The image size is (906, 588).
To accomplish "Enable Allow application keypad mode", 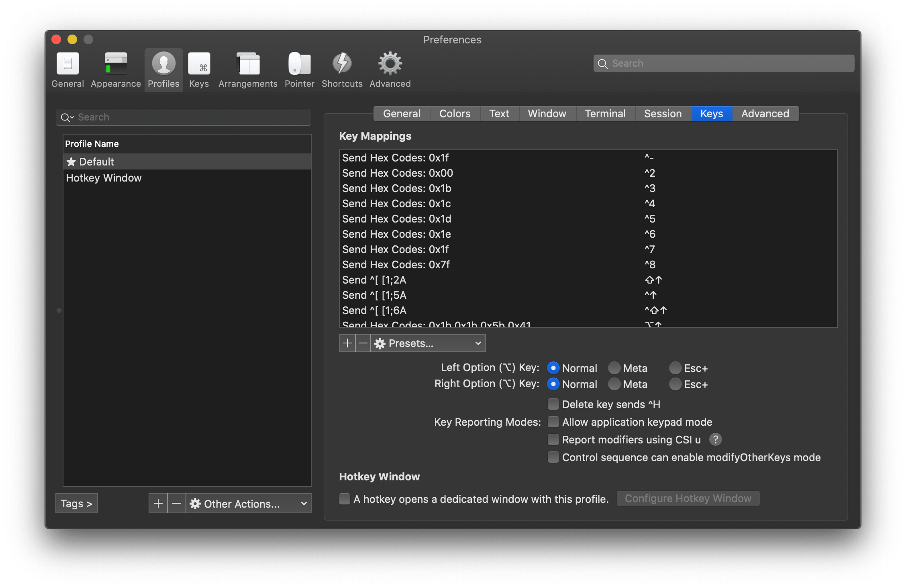I will (x=553, y=422).
